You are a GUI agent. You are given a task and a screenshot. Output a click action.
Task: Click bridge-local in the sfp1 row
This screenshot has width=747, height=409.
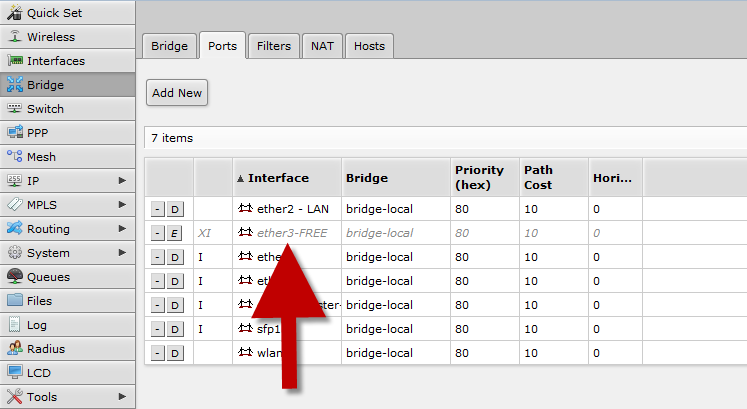(x=379, y=329)
